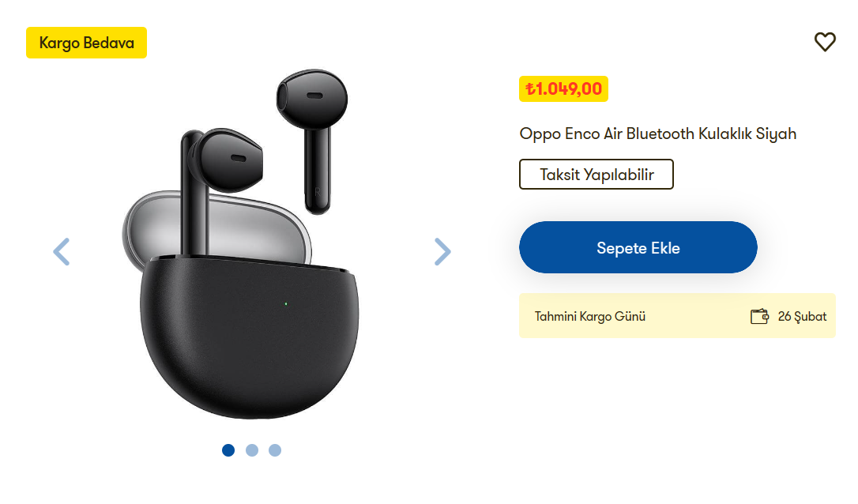
Task: Click the Tahmini Kargo Günü label
Action: pyautogui.click(x=590, y=316)
